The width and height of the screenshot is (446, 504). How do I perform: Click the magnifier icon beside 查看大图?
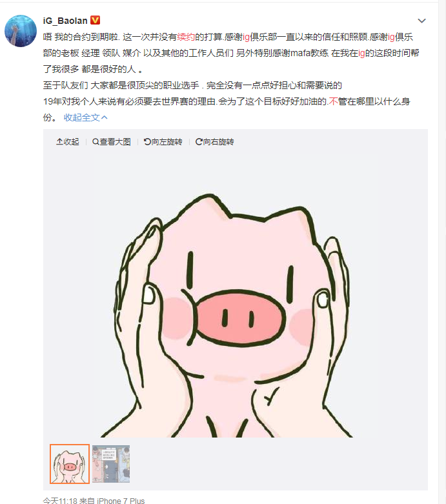point(96,142)
